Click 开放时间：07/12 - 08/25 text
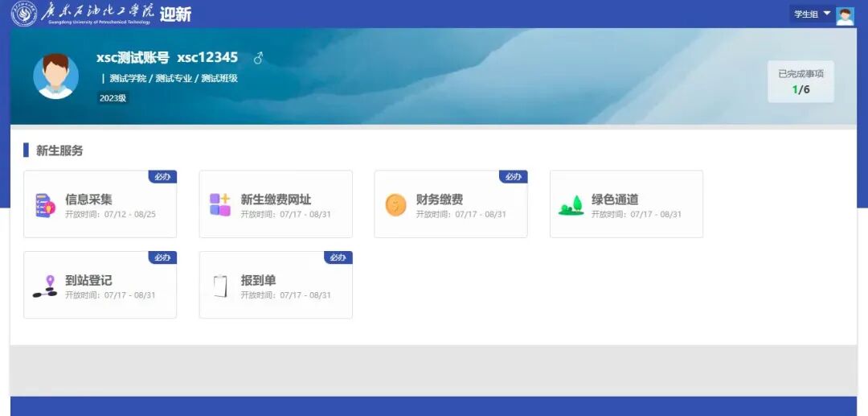868x416 pixels. click(111, 214)
